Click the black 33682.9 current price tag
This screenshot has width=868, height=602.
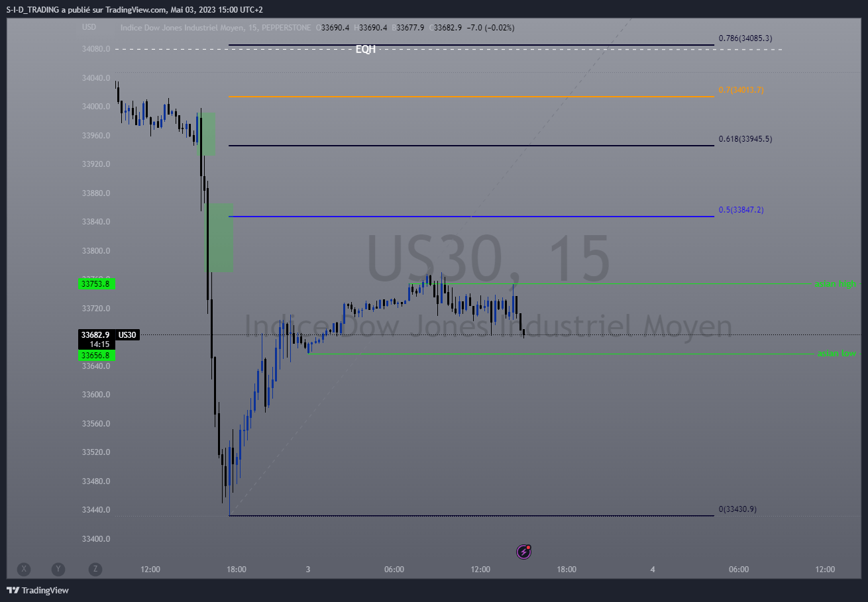click(95, 335)
